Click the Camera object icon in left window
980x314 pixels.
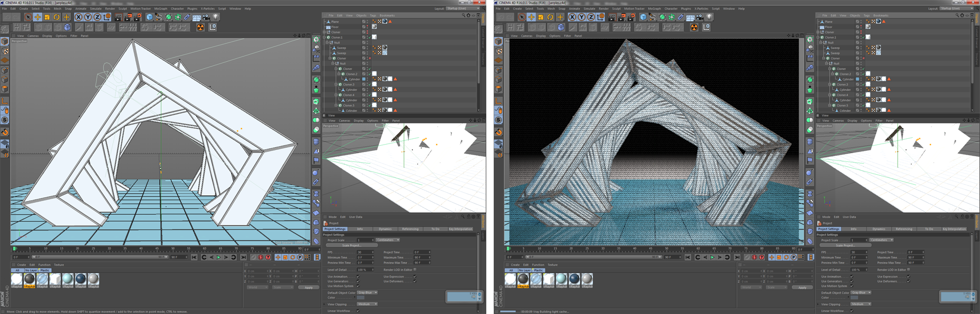pos(206,17)
